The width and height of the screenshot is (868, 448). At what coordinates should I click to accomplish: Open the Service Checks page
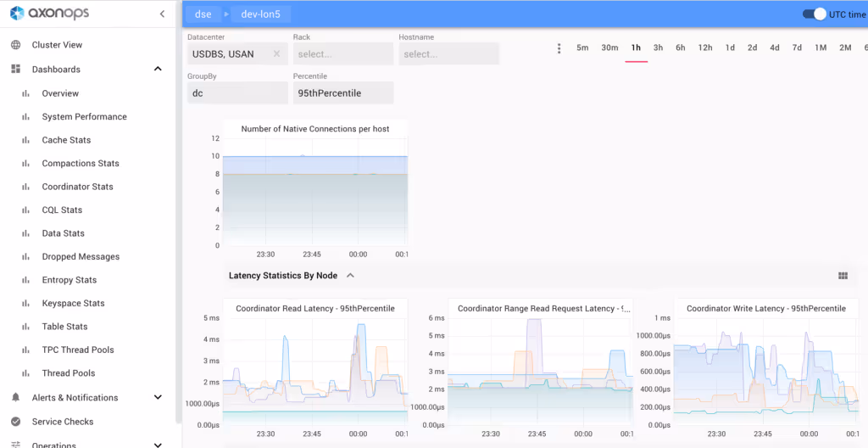[63, 422]
